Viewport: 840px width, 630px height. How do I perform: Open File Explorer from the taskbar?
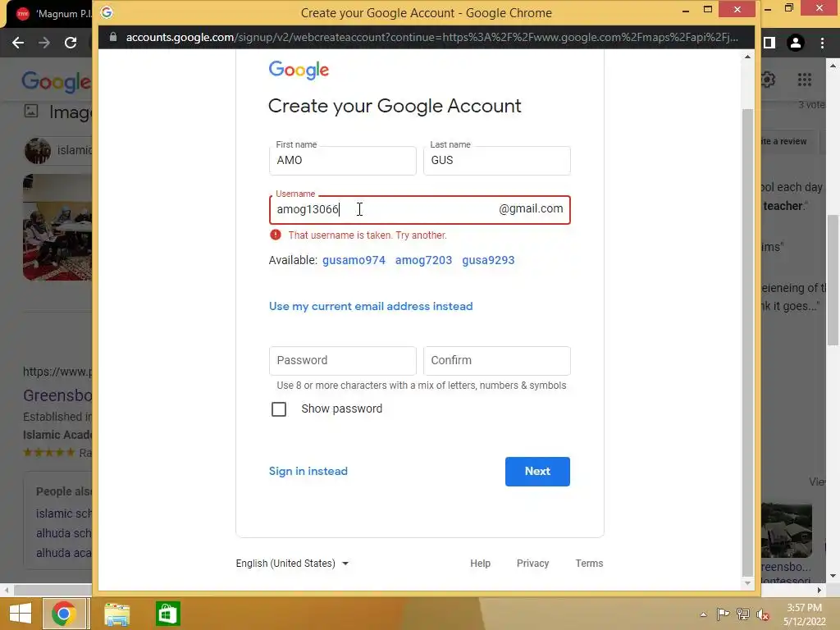click(116, 614)
